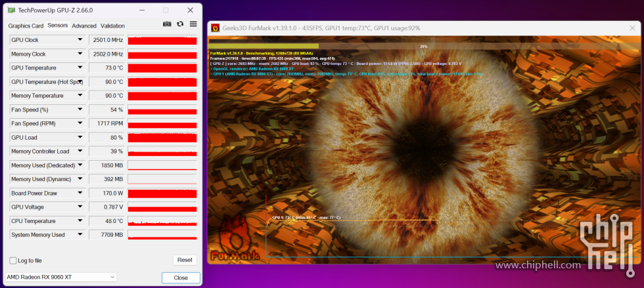Open the Validation tab
Image resolution: width=644 pixels, height=288 pixels.
point(112,26)
